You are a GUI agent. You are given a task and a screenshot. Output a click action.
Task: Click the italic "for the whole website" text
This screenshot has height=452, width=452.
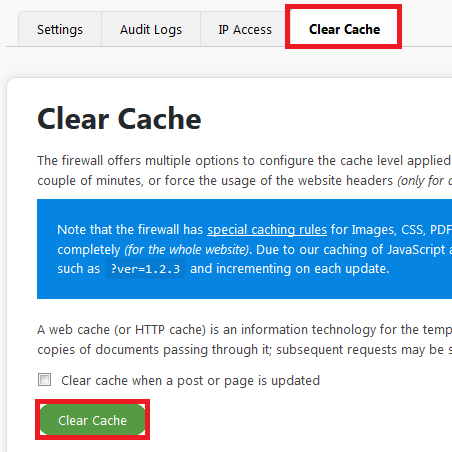(x=187, y=250)
